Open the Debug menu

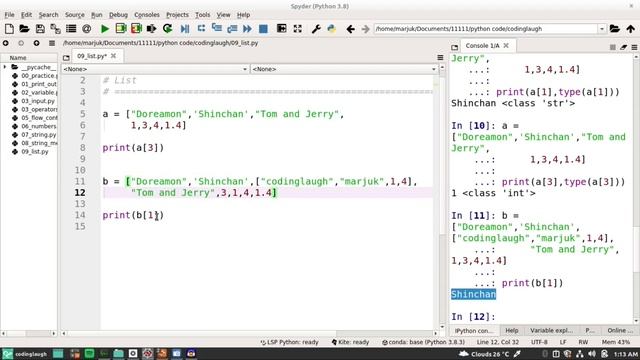(x=118, y=15)
